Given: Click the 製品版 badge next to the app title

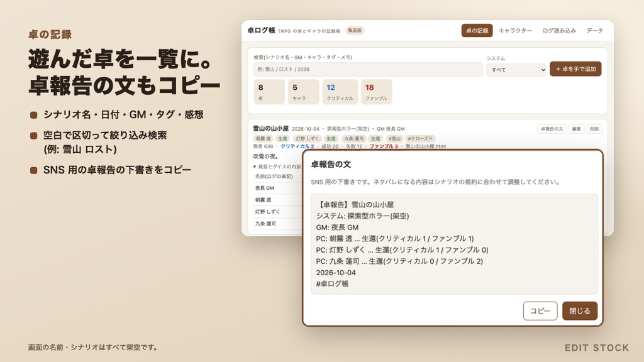Looking at the screenshot, I should (x=355, y=30).
